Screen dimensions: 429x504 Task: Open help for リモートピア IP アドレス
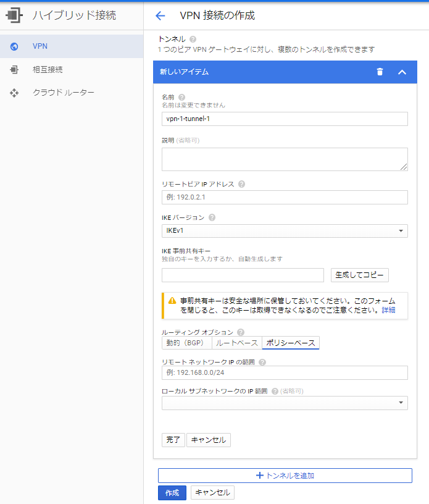[241, 184]
